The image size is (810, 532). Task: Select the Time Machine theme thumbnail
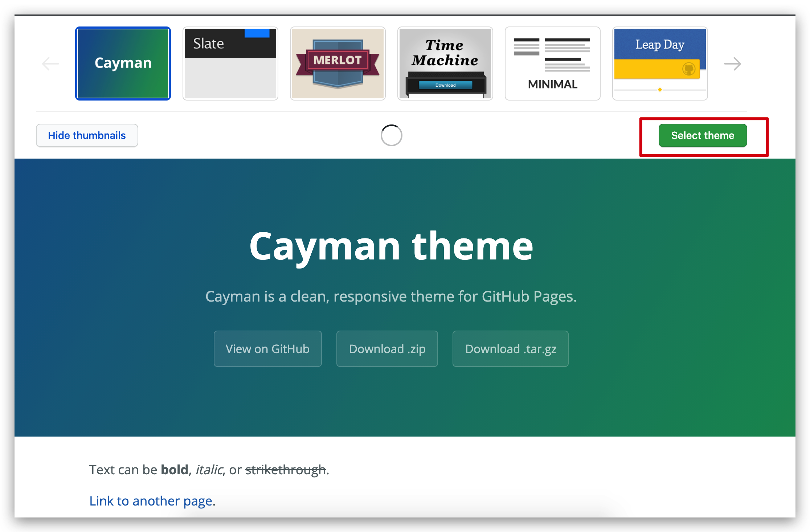[x=445, y=64]
